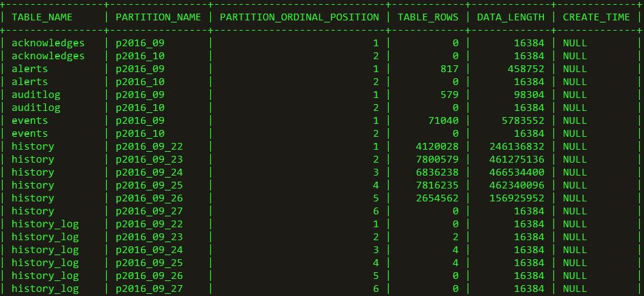
Task: Click the history row count 4120028
Action: click(x=438, y=146)
